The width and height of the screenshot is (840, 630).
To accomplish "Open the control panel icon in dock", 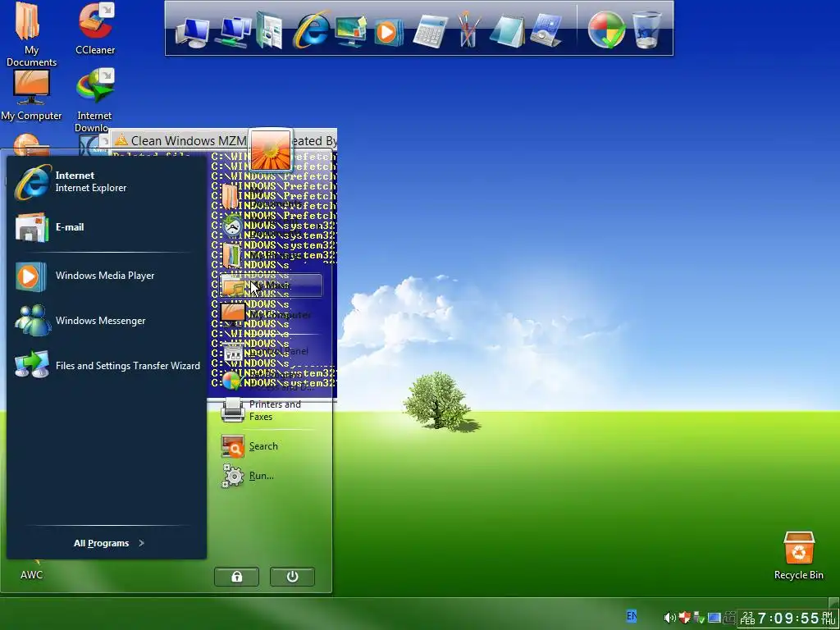I will point(546,30).
